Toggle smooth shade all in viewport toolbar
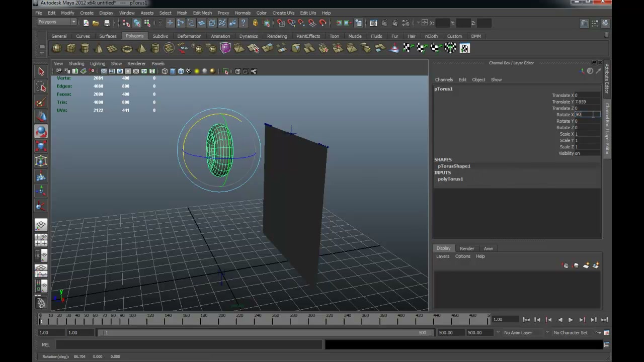Screen dimensions: 644x362 click(x=173, y=71)
